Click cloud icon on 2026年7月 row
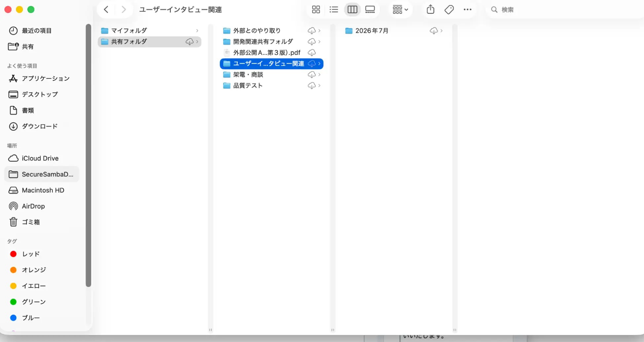This screenshot has height=342, width=644. pyautogui.click(x=434, y=31)
